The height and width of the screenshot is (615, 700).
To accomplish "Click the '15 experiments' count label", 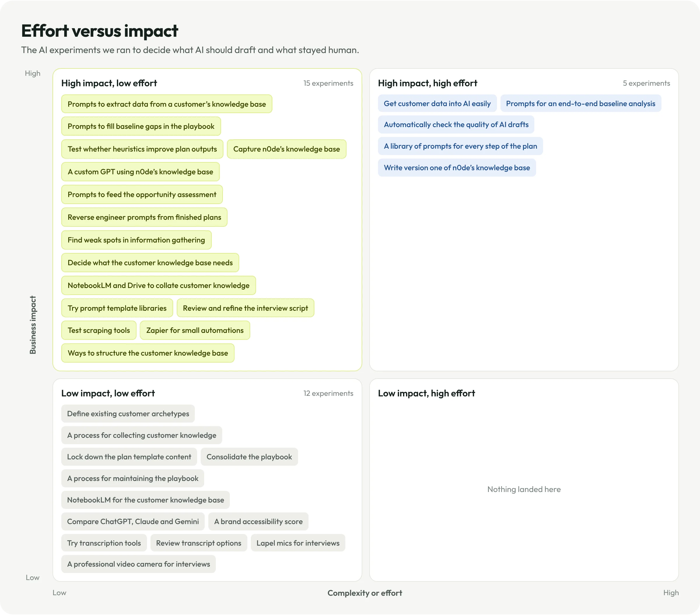I will tap(328, 83).
